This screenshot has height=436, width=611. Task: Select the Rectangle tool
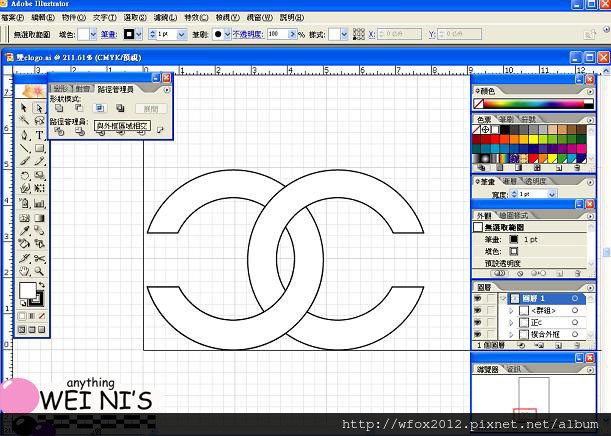39,148
